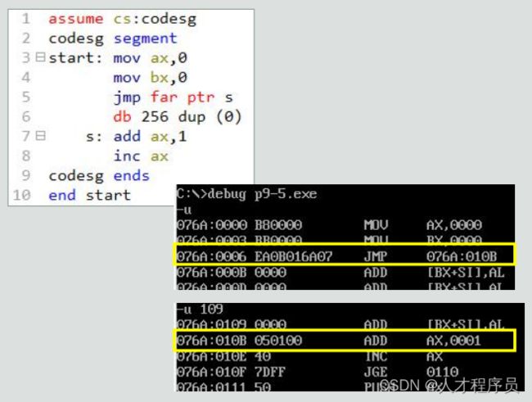Click the word 'assume' on line 1
This screenshot has width=532, height=402.
pos(75,19)
